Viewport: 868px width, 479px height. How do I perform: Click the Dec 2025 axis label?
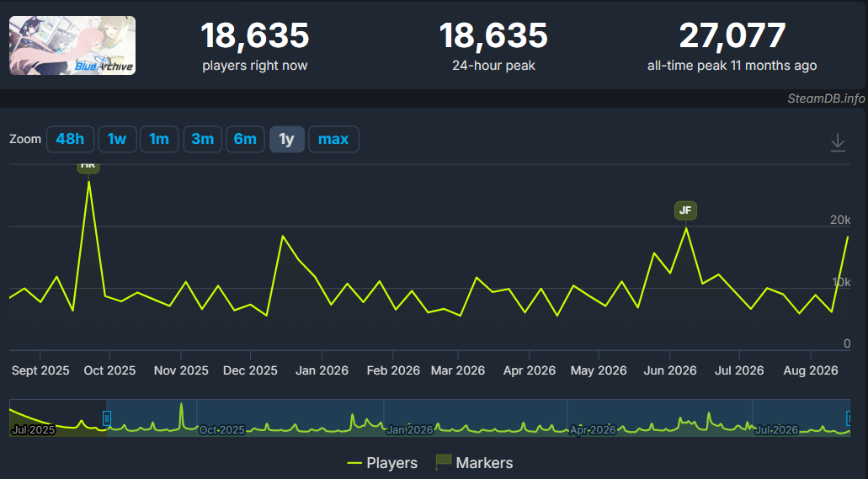250,370
